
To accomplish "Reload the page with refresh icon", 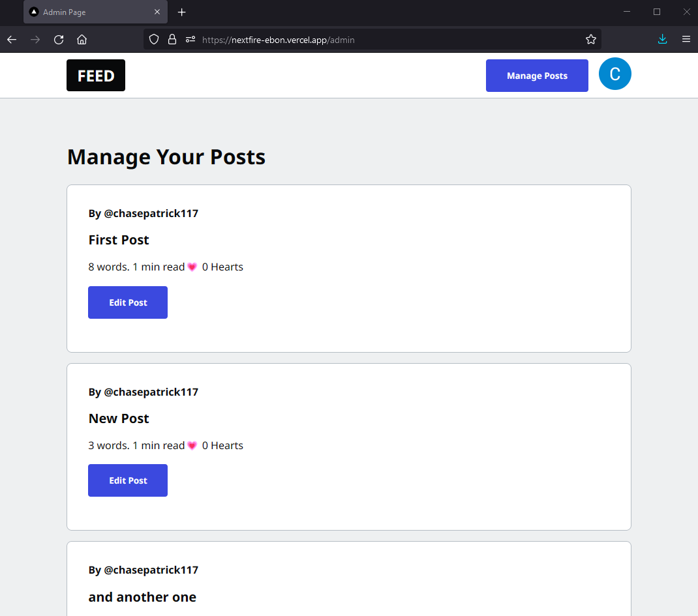I will point(59,39).
